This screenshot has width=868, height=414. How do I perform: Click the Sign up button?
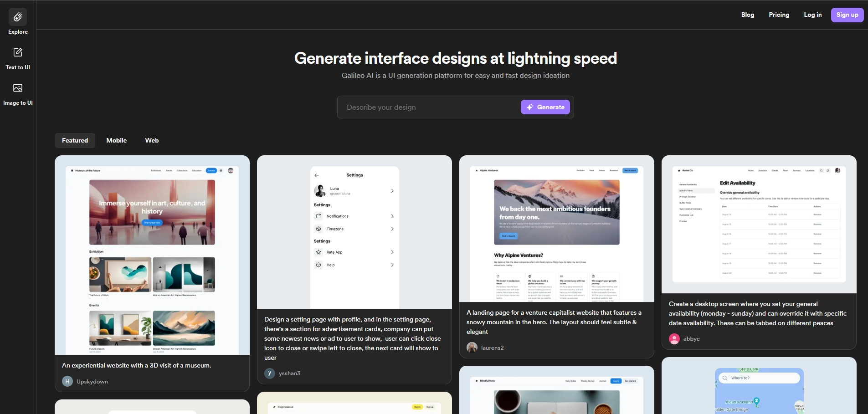847,15
